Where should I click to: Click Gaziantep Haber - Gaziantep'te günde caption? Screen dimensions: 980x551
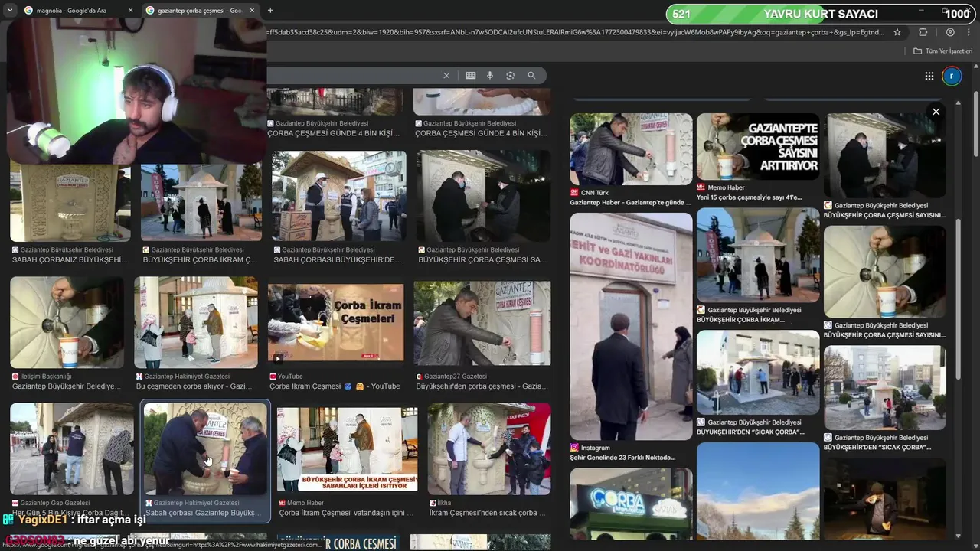[630, 203]
